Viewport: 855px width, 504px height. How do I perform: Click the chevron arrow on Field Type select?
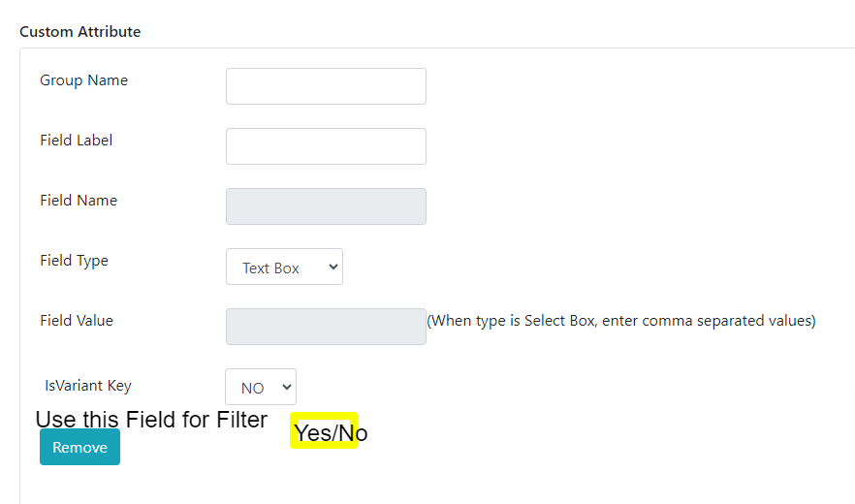(x=332, y=267)
